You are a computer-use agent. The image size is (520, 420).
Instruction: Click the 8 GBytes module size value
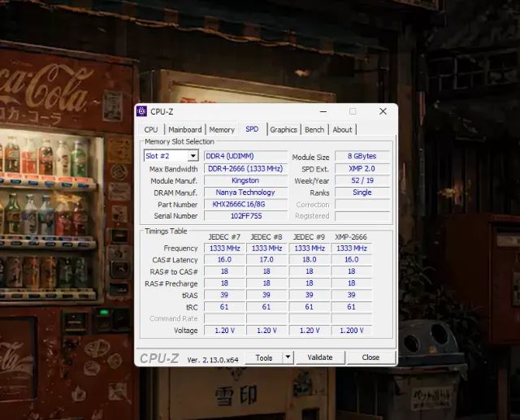click(x=362, y=156)
